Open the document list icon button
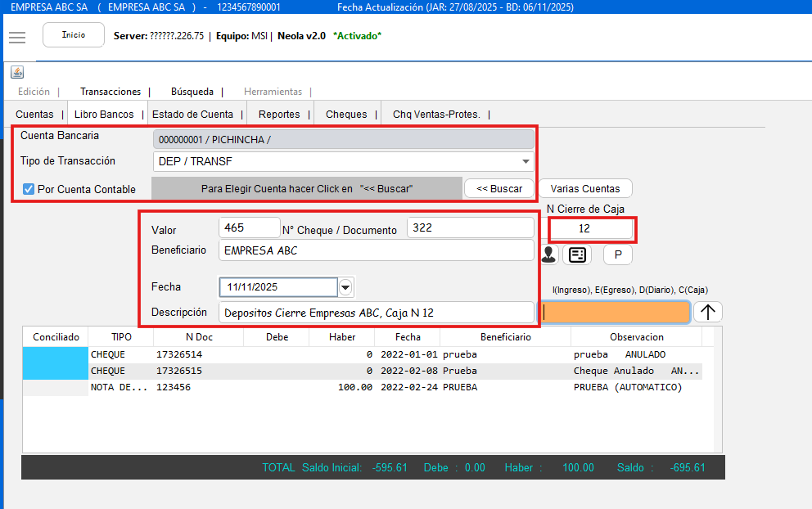The width and height of the screenshot is (812, 509). click(x=577, y=254)
